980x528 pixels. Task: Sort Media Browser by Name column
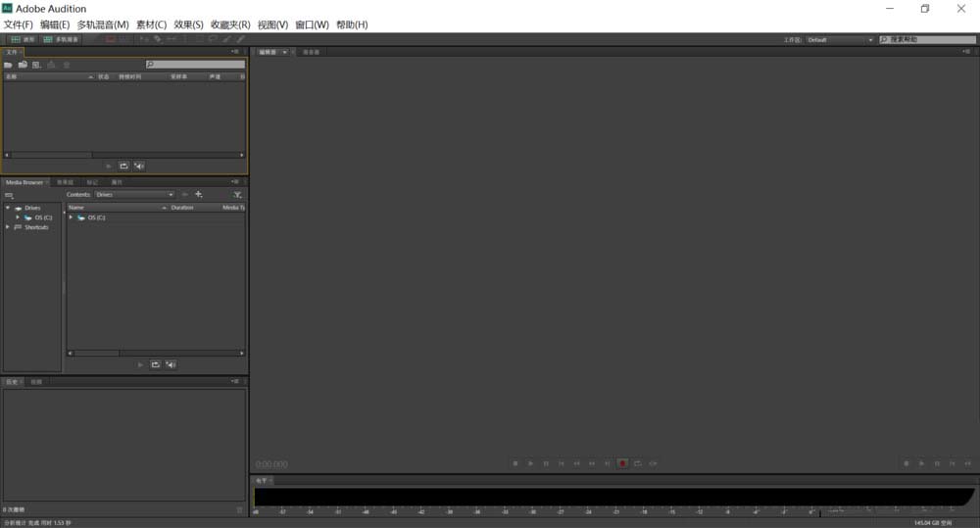pyautogui.click(x=118, y=208)
